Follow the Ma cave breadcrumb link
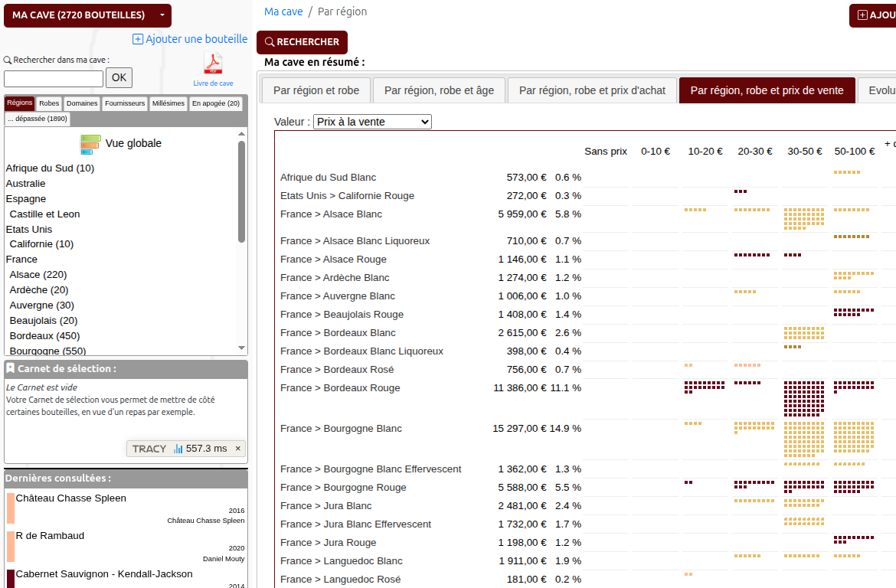The width and height of the screenshot is (896, 588). pos(283,11)
